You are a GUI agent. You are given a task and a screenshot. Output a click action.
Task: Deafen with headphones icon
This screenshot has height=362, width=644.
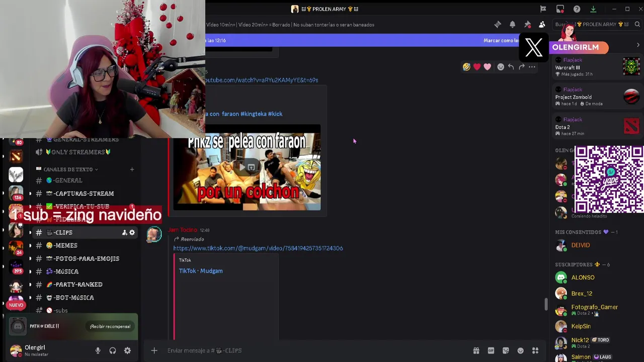(x=113, y=350)
